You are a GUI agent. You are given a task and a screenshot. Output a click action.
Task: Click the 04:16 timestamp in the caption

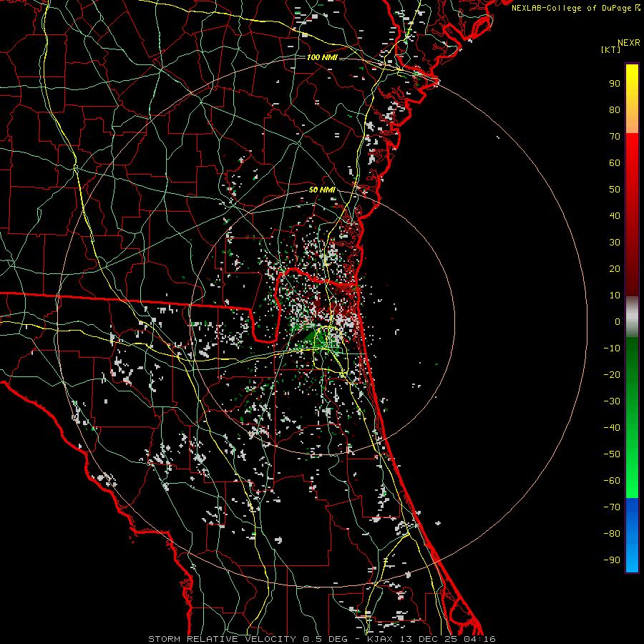pos(480,638)
